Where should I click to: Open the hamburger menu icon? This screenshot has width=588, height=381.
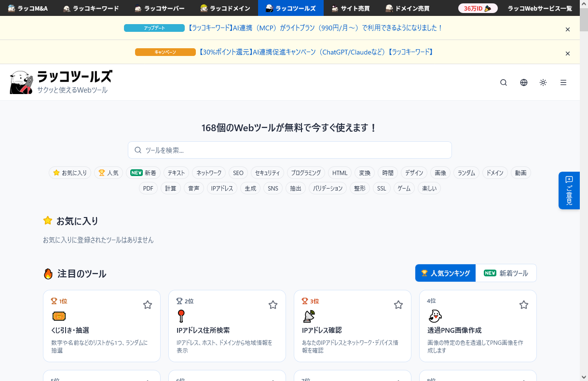pyautogui.click(x=563, y=82)
